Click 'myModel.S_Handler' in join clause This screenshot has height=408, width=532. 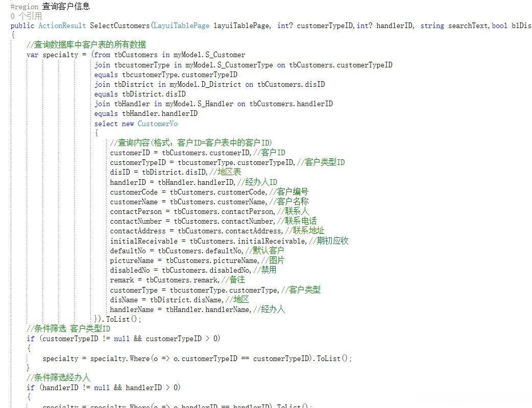(199, 104)
